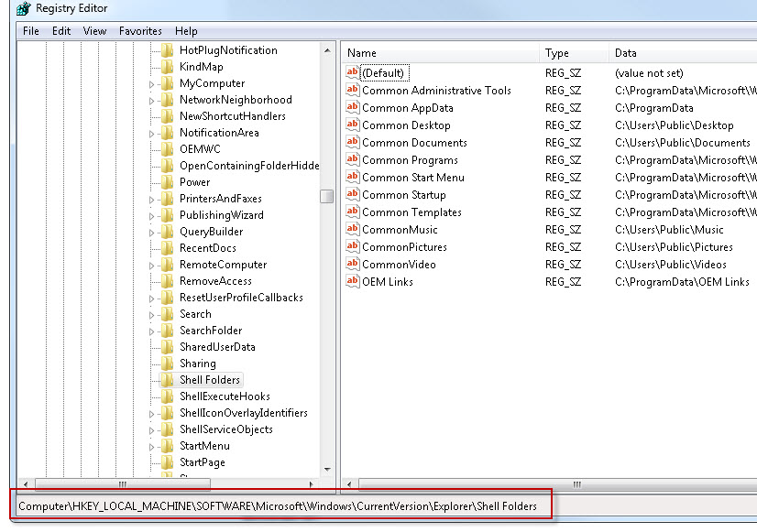This screenshot has height=532, width=757.
Task: Expand the ResetUserProfileCallbacks key
Action: coord(151,299)
